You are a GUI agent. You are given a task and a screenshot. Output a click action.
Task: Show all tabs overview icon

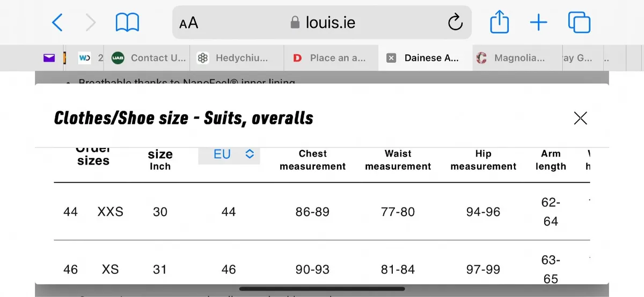pyautogui.click(x=579, y=23)
